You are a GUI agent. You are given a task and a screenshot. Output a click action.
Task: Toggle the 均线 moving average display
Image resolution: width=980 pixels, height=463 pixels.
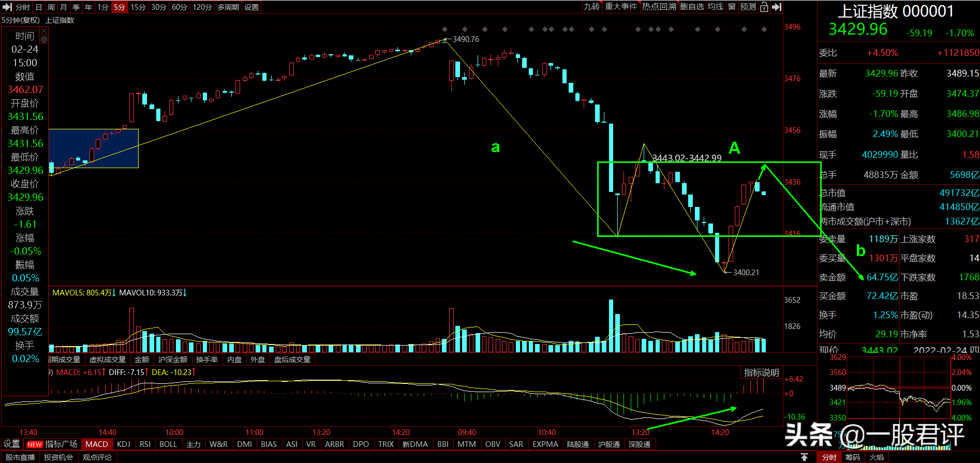point(716,7)
